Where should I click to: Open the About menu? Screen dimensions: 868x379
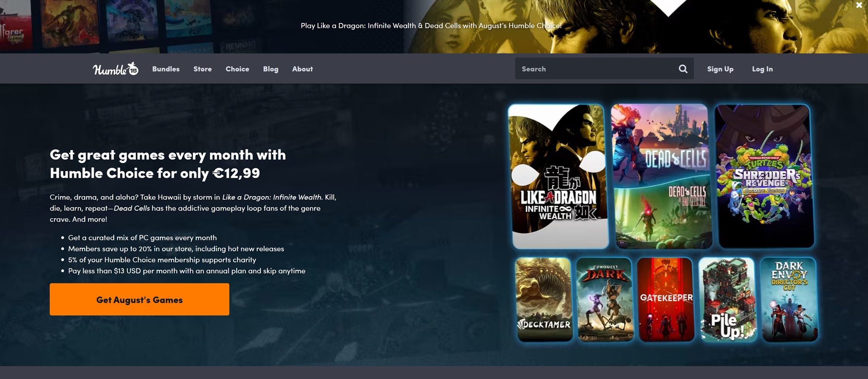tap(303, 69)
